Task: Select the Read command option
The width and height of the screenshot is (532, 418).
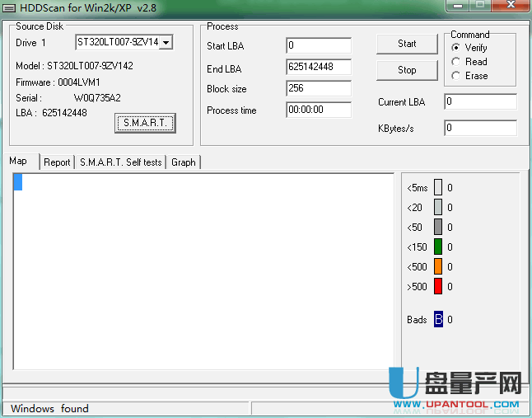Action: 457,62
